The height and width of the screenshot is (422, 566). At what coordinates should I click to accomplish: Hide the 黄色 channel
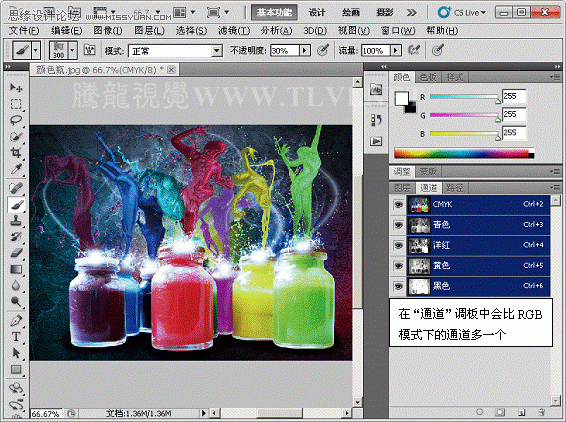click(399, 266)
